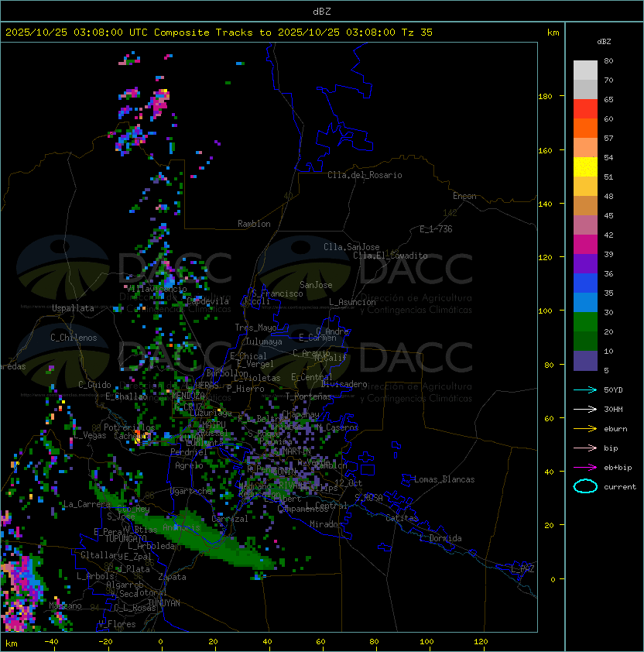Click the cyan 50YD arrow in legend
This screenshot has width=644, height=652.
click(585, 389)
